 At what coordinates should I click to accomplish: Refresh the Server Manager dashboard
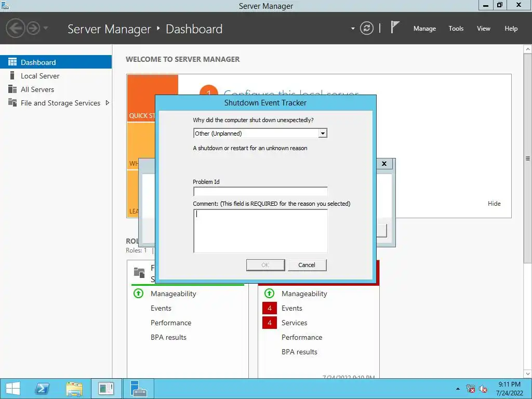coord(366,28)
